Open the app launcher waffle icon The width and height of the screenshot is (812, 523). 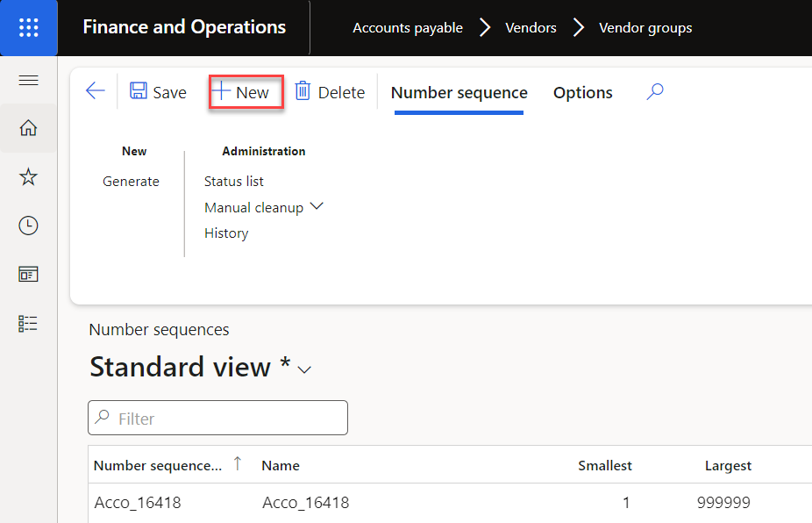tap(28, 27)
